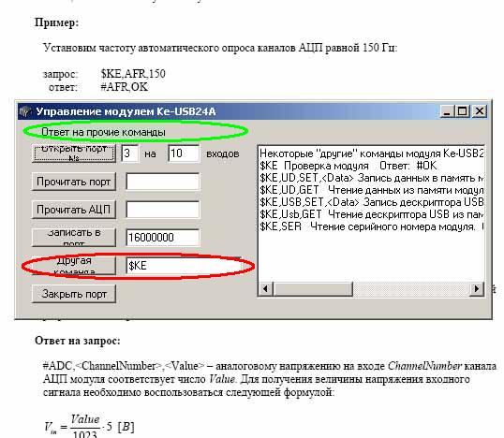Screen dimensions: 504x438
Task: Click the right scroll arrow in the command list
Action: (476, 288)
